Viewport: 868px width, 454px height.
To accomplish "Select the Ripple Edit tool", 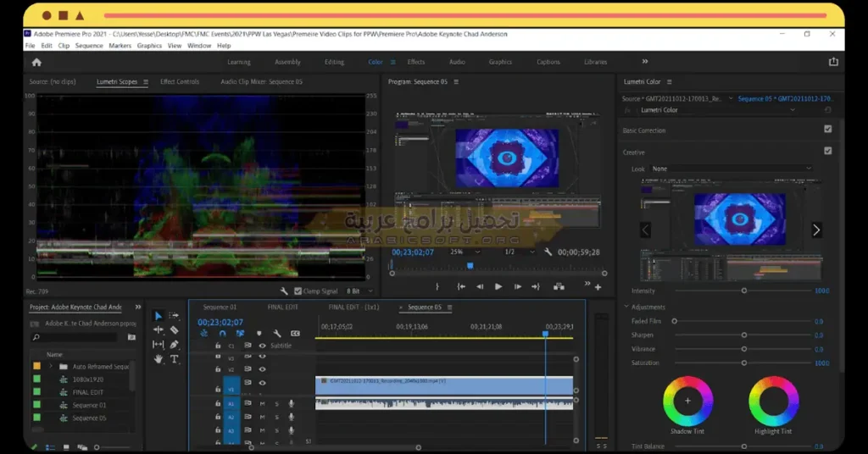I will (x=159, y=329).
